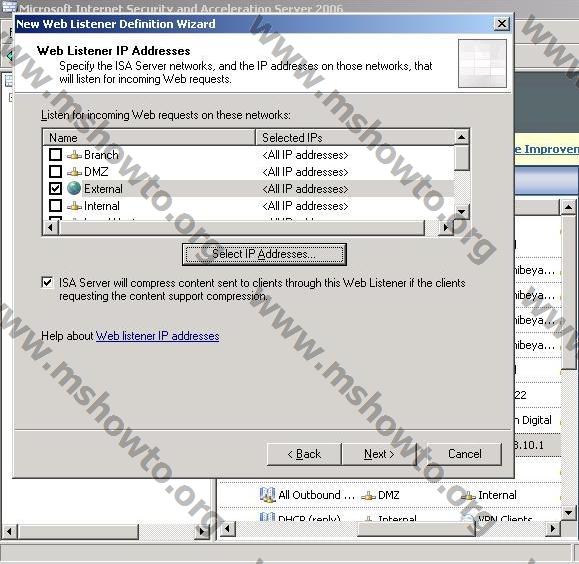Click ISA rules pane scroll up arrow
Viewport: 579px width, 564px height.
pyautogui.click(x=568, y=207)
